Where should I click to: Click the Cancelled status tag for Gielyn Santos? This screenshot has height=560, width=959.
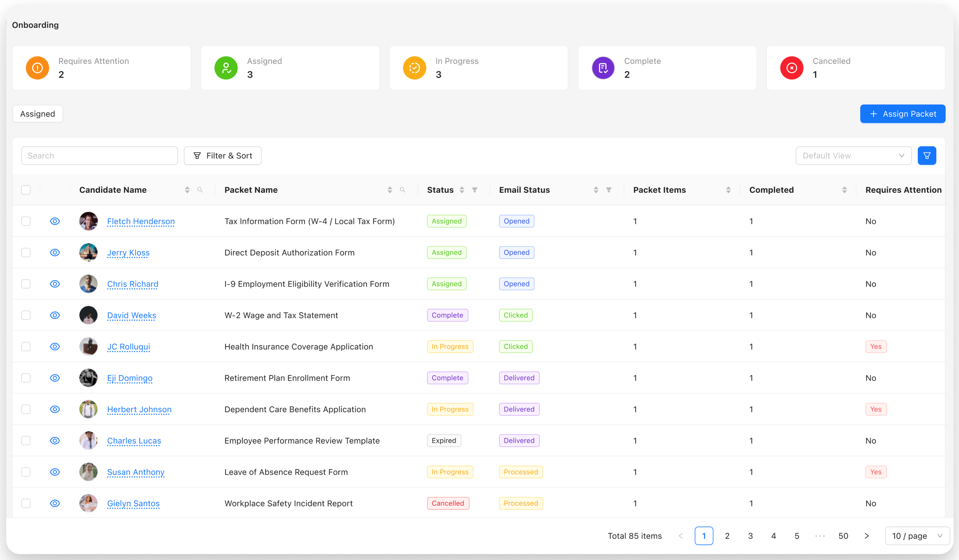tap(448, 503)
